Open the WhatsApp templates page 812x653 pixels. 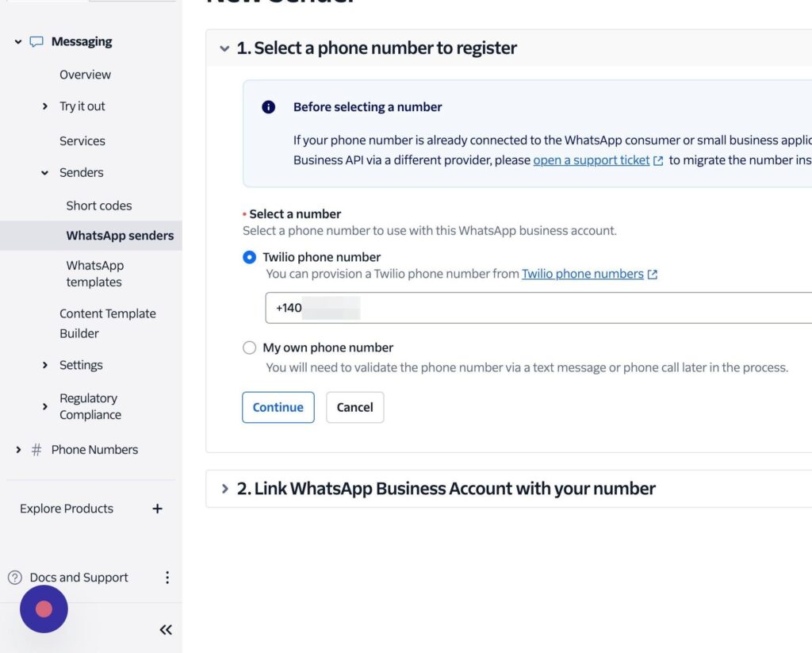click(94, 274)
